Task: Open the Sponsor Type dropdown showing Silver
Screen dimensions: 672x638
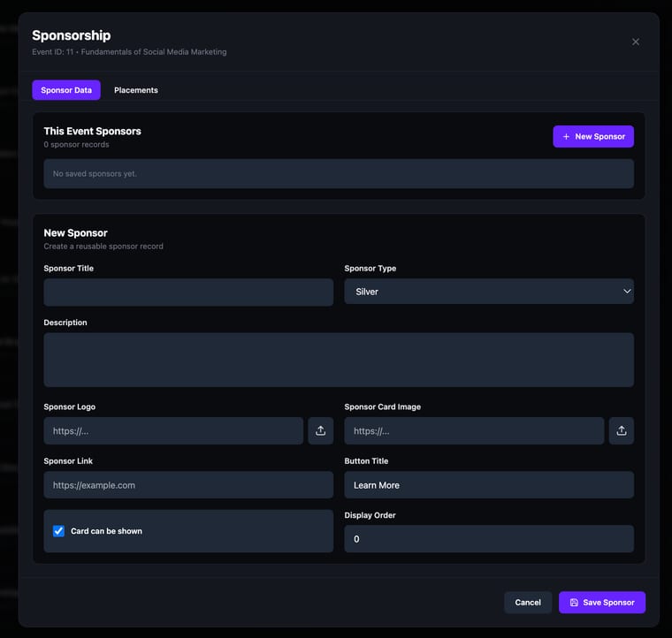Action: 489,292
